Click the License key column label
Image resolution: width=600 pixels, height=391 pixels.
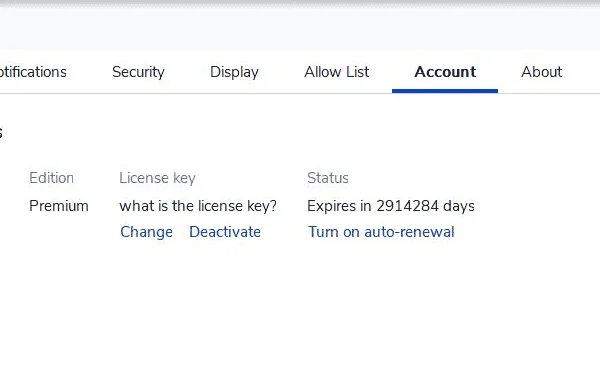point(157,178)
